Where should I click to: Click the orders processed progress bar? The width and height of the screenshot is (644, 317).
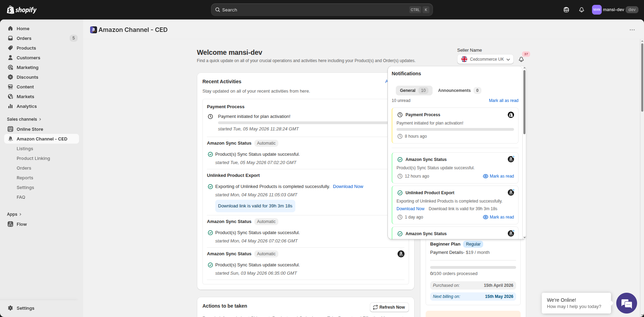point(473,267)
